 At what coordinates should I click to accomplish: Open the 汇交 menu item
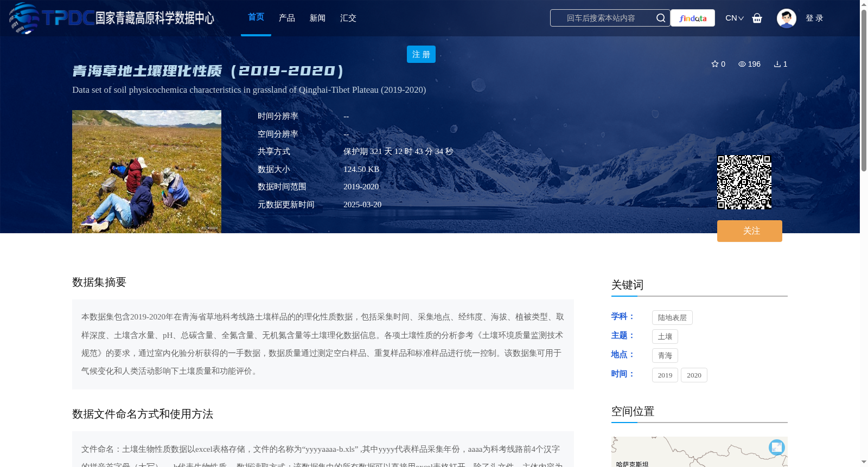pyautogui.click(x=348, y=18)
